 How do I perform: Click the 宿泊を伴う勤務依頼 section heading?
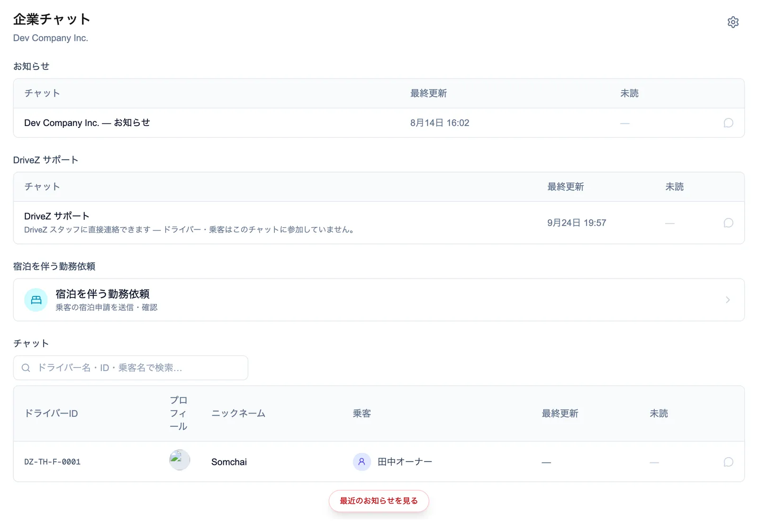click(x=54, y=266)
